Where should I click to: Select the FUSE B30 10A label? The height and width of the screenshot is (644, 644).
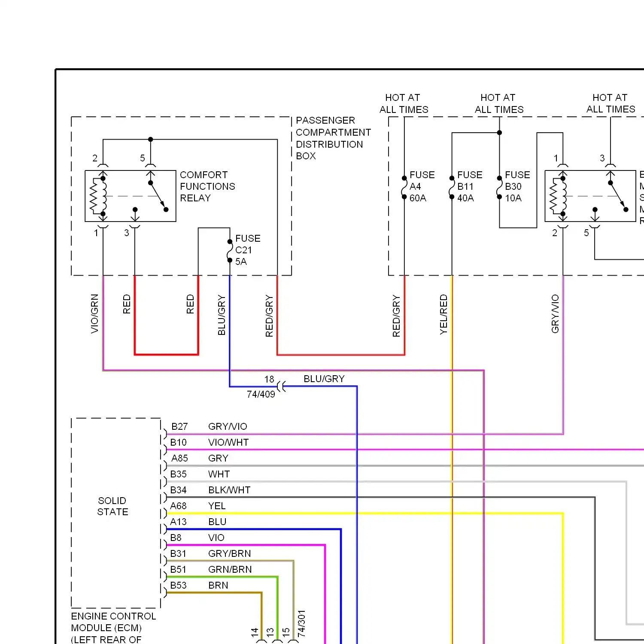tap(517, 186)
